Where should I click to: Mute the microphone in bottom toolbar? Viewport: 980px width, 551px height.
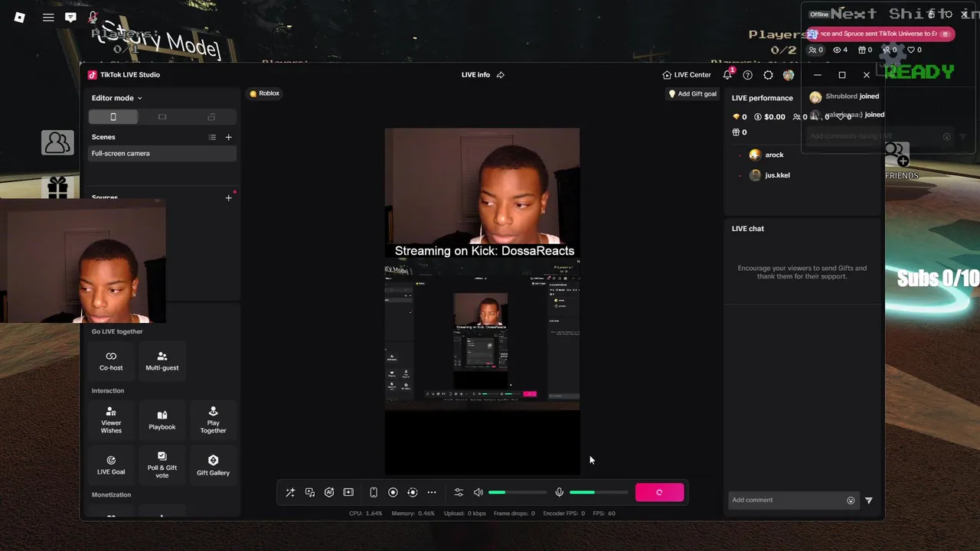click(x=560, y=493)
